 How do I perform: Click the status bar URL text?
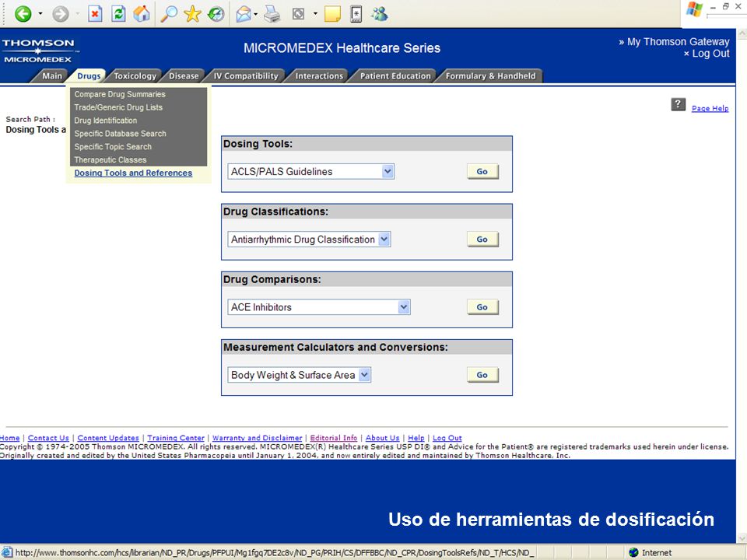pos(275,553)
